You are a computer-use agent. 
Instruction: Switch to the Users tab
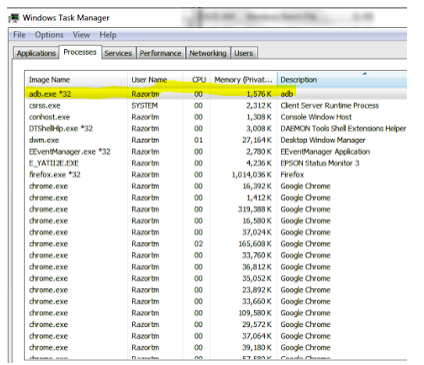(244, 53)
